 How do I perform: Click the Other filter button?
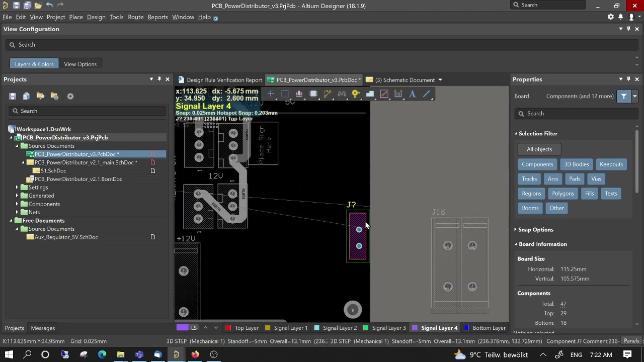556,208
